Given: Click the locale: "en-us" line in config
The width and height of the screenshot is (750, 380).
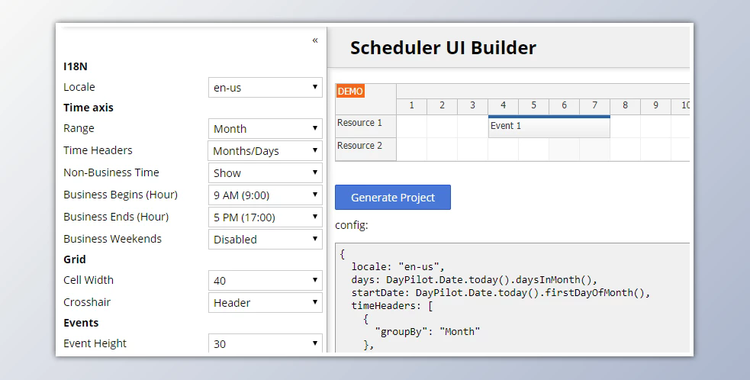Looking at the screenshot, I should [398, 267].
